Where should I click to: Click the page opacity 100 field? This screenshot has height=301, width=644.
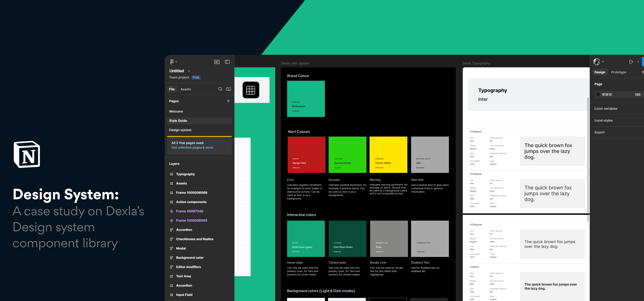[x=637, y=95]
